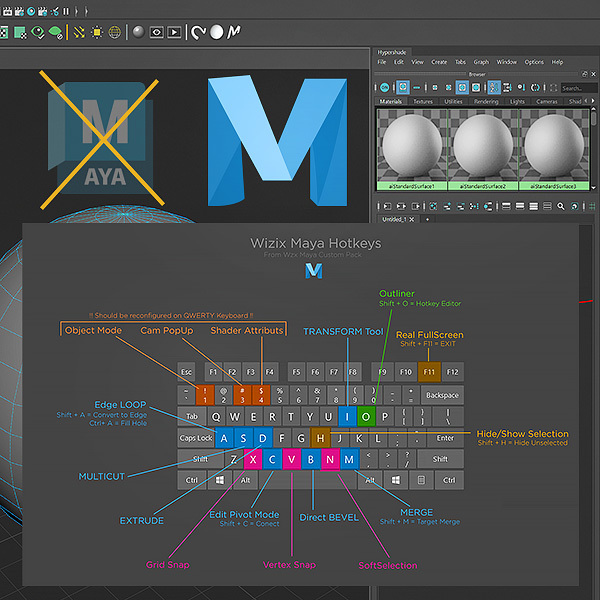Click the Browser Search field
600x600 pixels.
tap(579, 88)
